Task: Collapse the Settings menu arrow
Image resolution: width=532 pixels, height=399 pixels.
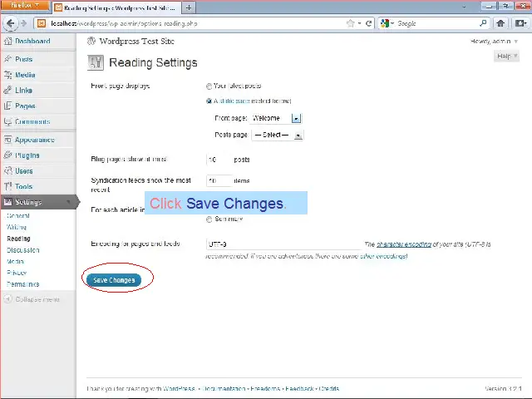Action: point(68,202)
